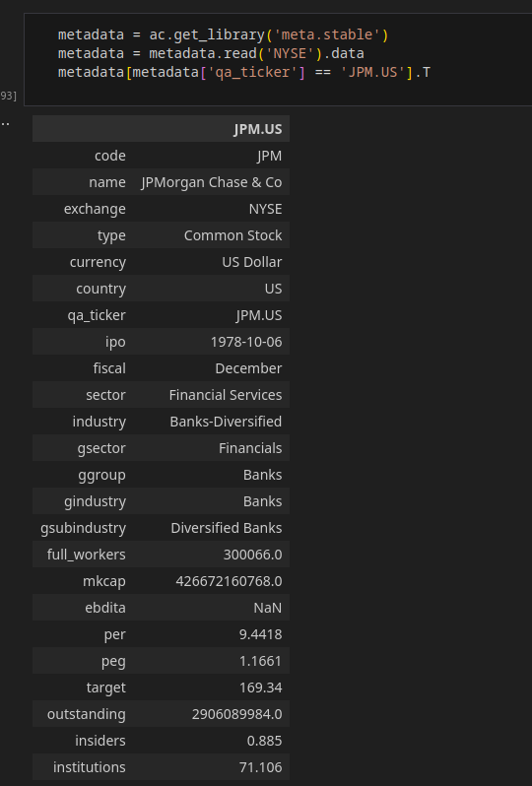Click the 'NYSE' string in read call
532x786 pixels.
290,53
